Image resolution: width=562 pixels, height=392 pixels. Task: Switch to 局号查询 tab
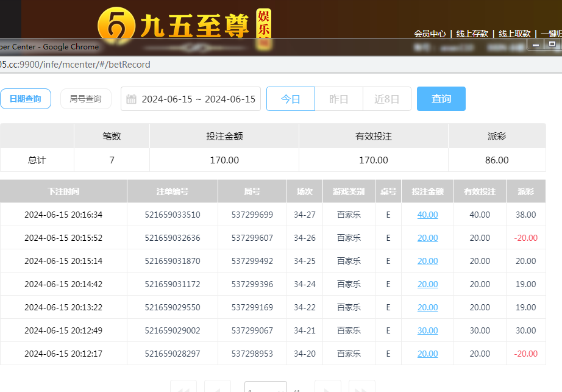pos(86,99)
